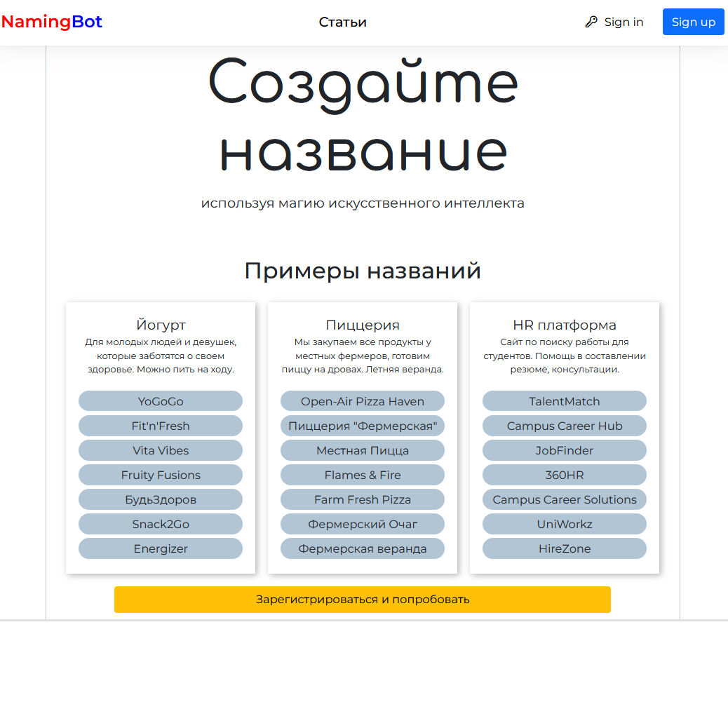Click the NamingBot logo
Image resolution: width=728 pixels, height=728 pixels.
[52, 22]
